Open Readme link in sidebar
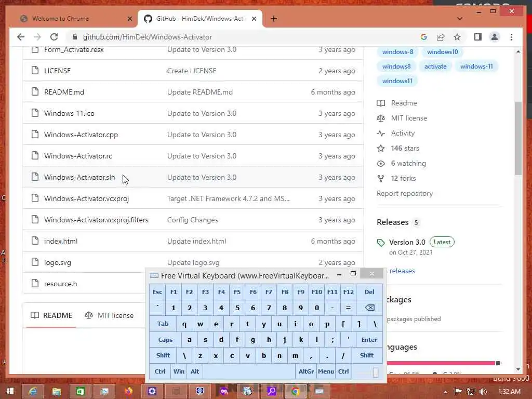Screen dimensions: 532x399 click(x=397, y=103)
